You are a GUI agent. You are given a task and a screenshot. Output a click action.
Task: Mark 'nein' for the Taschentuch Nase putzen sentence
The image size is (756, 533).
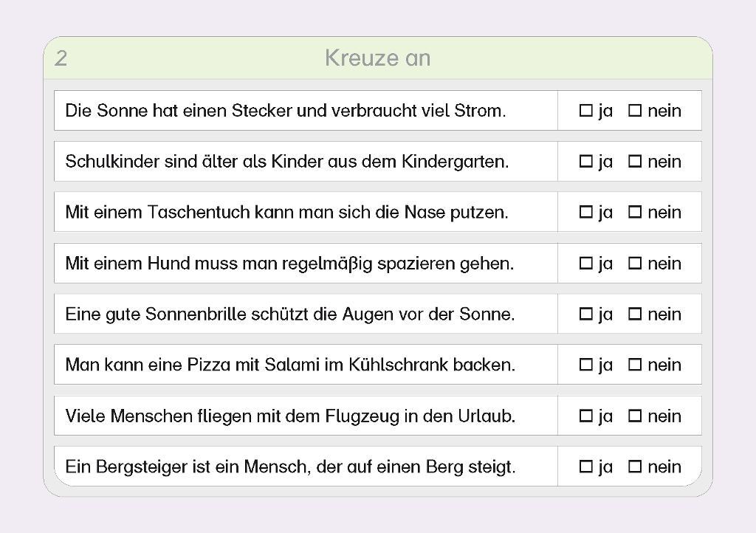635,213
